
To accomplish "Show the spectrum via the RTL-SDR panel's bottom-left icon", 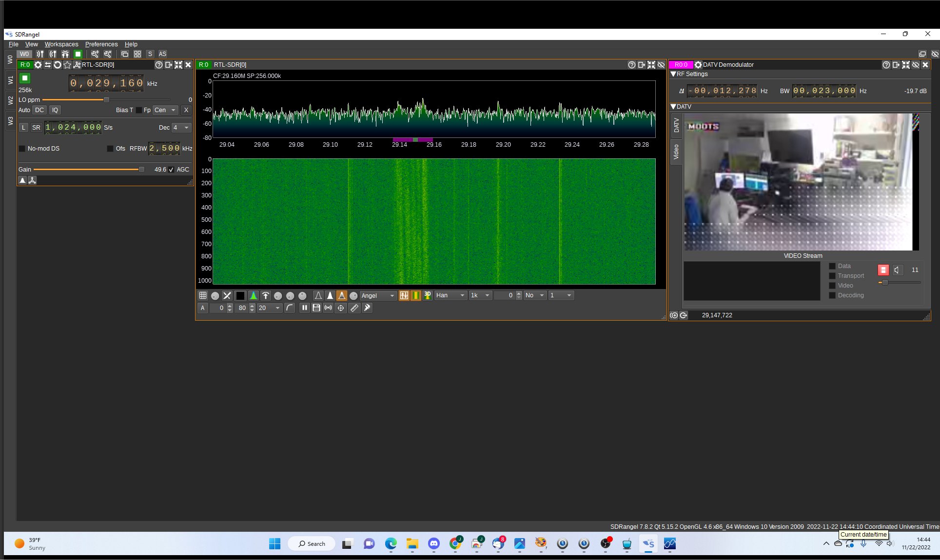I will [x=22, y=180].
